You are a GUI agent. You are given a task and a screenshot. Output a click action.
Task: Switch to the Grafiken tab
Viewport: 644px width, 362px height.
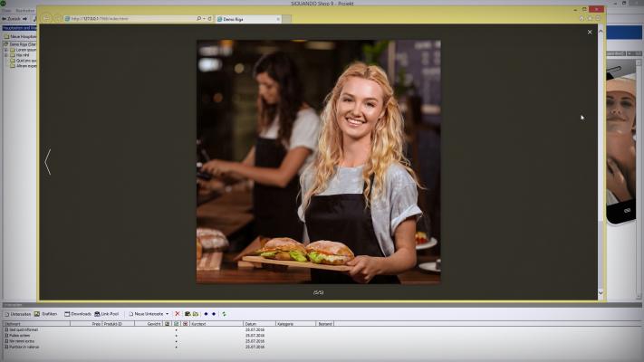pos(46,314)
